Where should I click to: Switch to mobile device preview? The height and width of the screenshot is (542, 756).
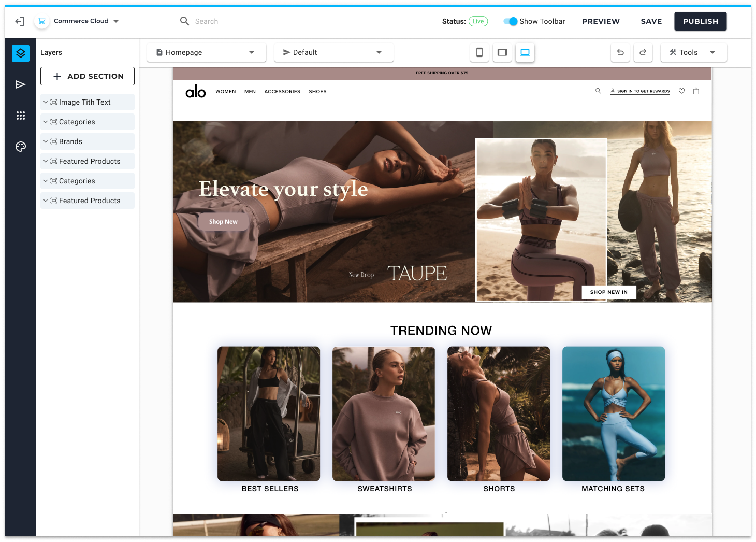(479, 52)
